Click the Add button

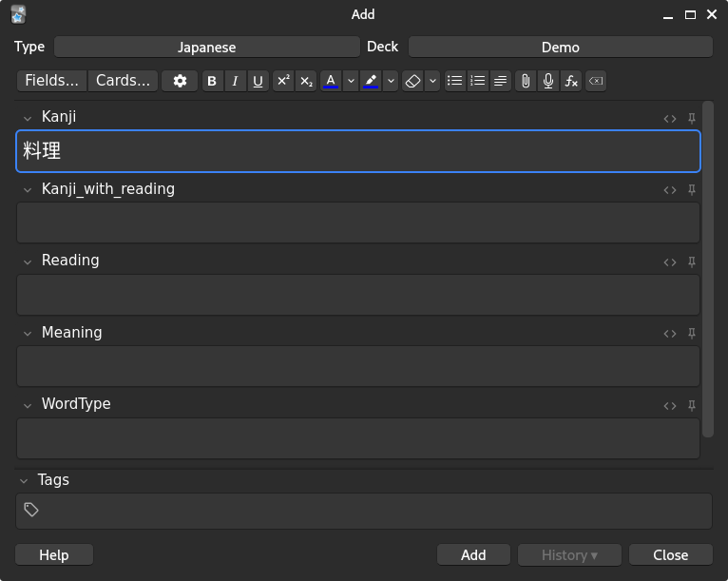[473, 555]
